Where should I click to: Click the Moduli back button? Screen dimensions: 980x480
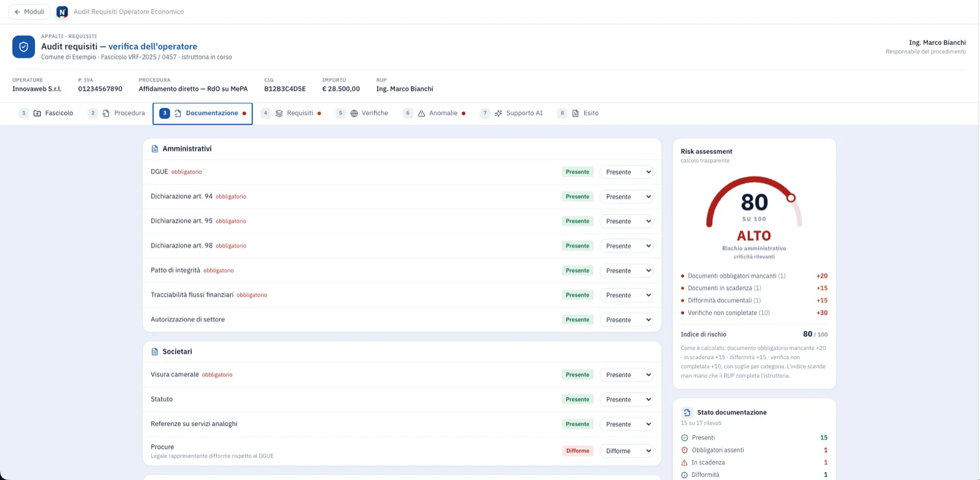pos(29,12)
